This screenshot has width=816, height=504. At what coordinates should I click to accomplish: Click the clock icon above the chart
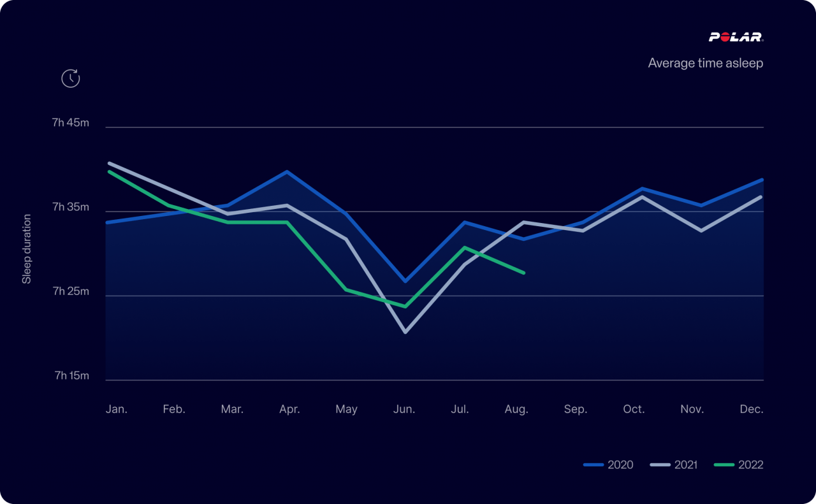[70, 78]
